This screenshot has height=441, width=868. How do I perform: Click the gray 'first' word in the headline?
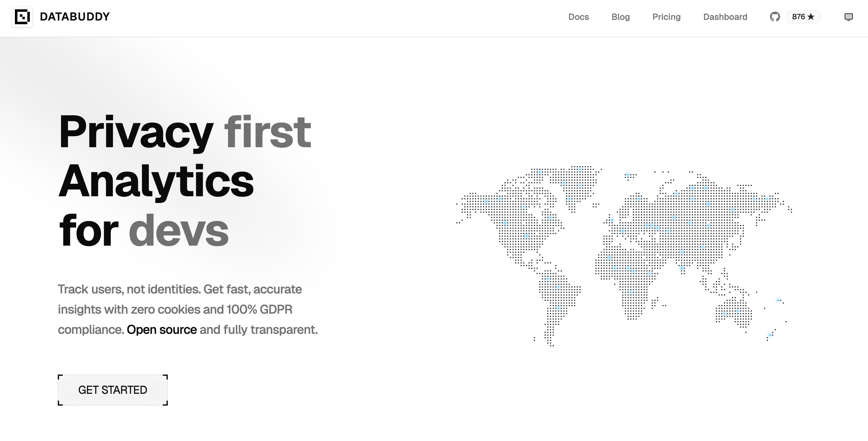[267, 131]
